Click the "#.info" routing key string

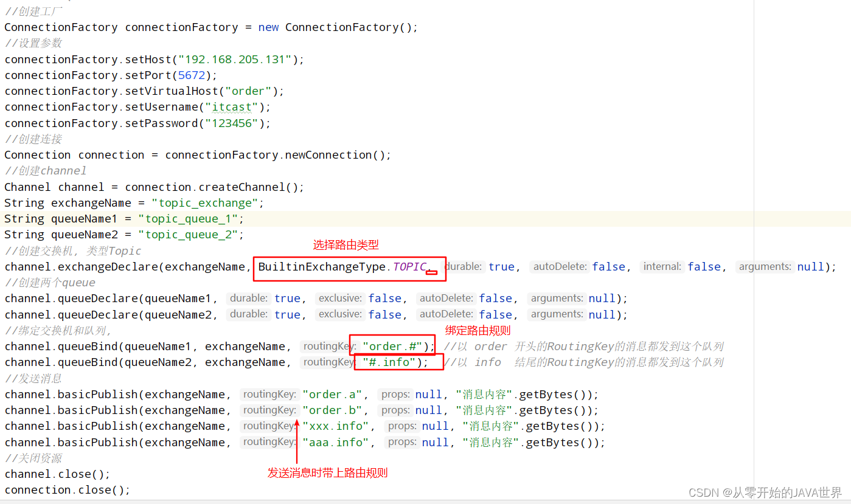pos(389,362)
